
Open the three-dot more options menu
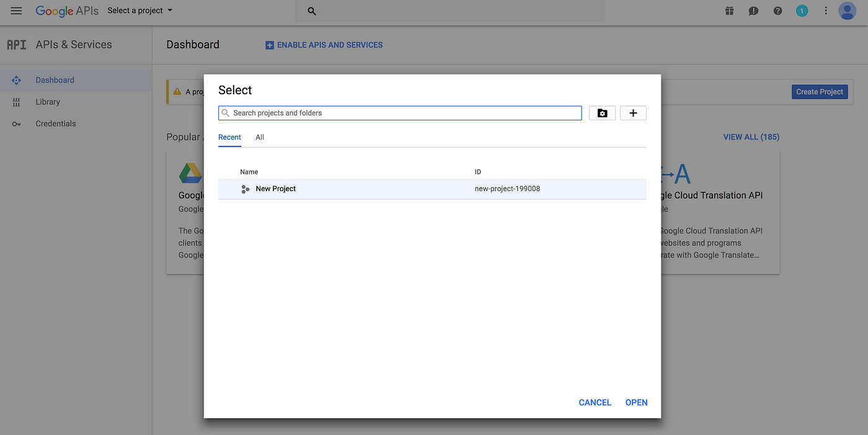pos(825,11)
